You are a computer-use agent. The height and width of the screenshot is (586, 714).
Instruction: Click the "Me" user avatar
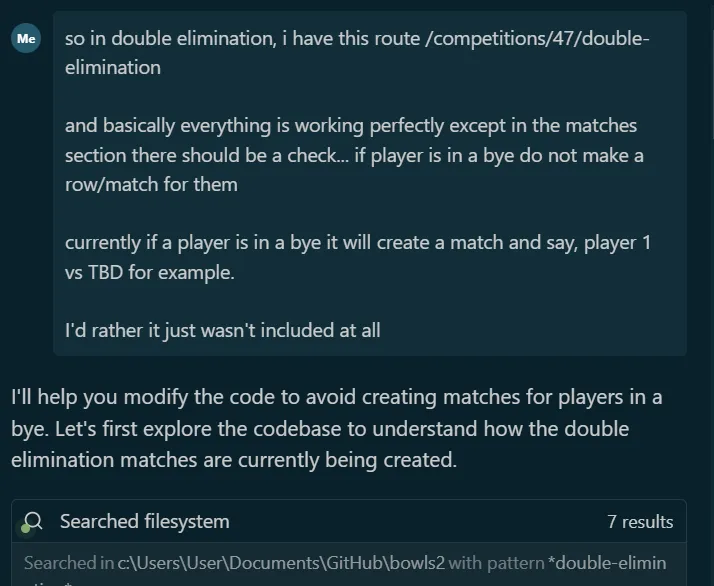pos(26,39)
